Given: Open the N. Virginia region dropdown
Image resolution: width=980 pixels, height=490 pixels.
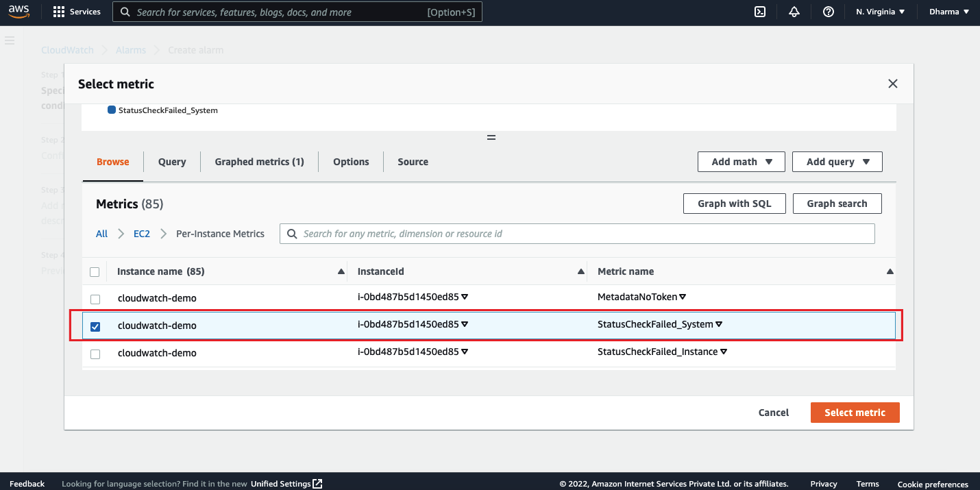Looking at the screenshot, I should [x=881, y=12].
